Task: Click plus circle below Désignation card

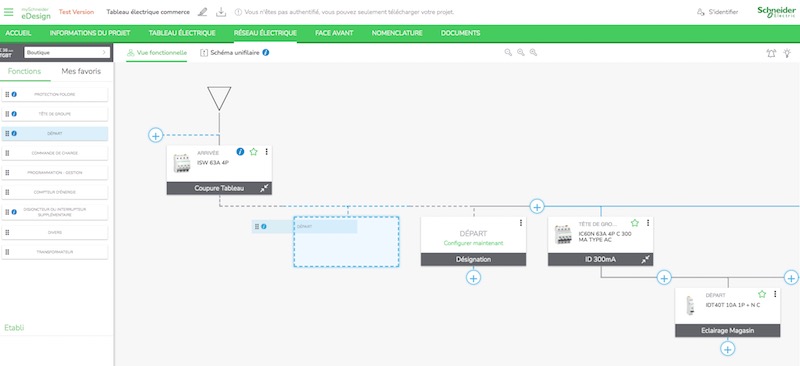Action: click(x=473, y=278)
